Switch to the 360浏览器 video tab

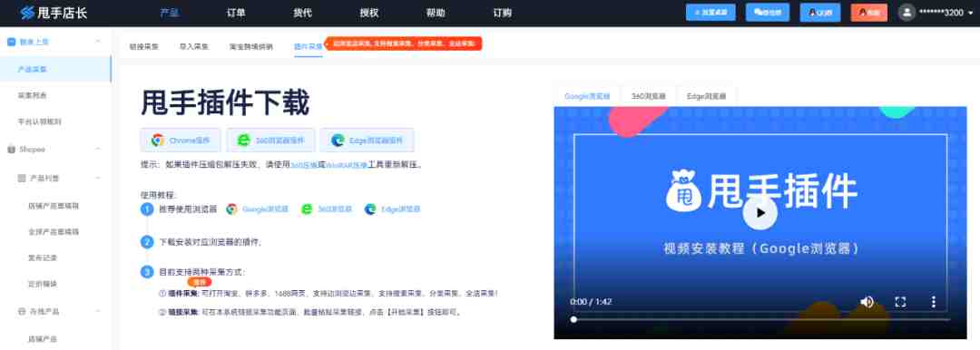648,96
